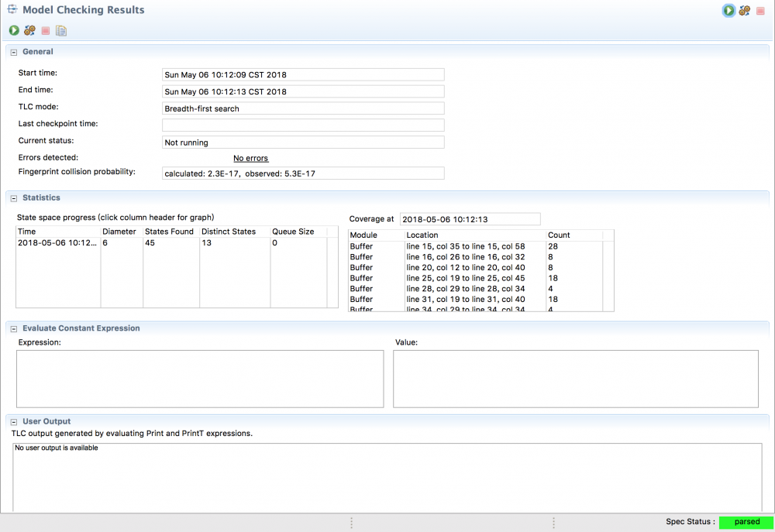Click the user output area saying No user output

click(387, 477)
